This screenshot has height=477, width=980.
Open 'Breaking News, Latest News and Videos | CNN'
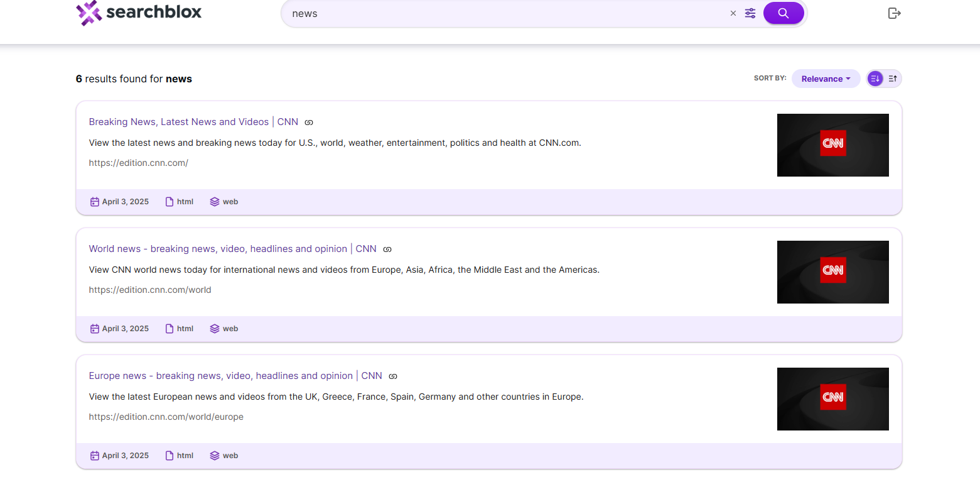coord(193,122)
